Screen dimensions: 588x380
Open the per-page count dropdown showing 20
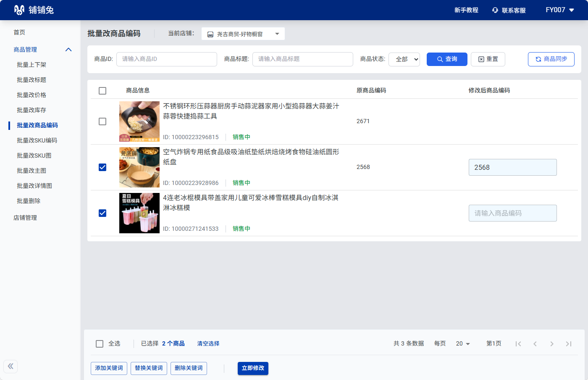point(463,344)
